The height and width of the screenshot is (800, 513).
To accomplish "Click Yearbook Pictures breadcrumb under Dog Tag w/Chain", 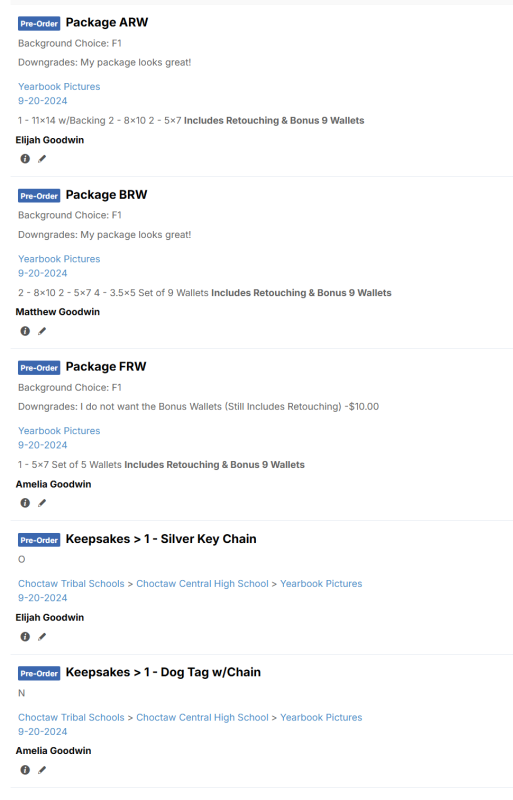I will [x=321, y=717].
